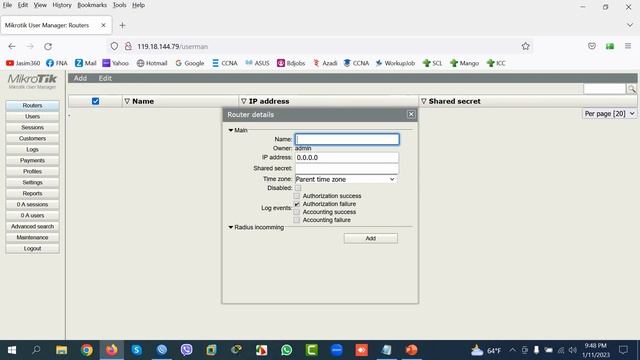Open Viber from the taskbar
This screenshot has width=640, height=360.
[x=187, y=350]
